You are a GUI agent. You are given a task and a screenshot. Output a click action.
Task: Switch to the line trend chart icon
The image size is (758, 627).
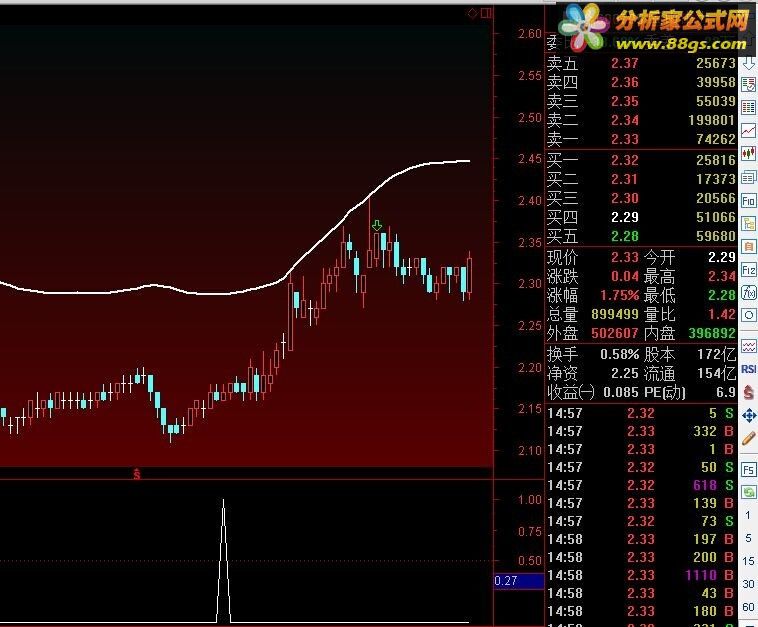[748, 131]
